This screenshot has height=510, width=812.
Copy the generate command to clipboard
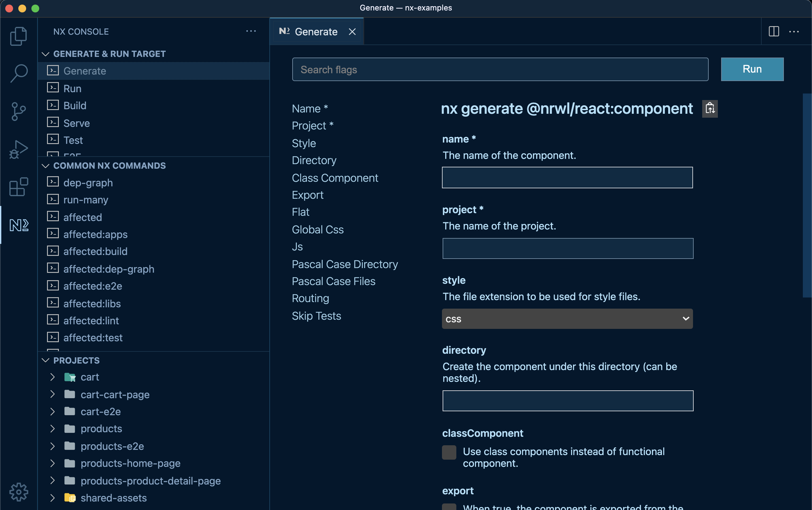[709, 109]
